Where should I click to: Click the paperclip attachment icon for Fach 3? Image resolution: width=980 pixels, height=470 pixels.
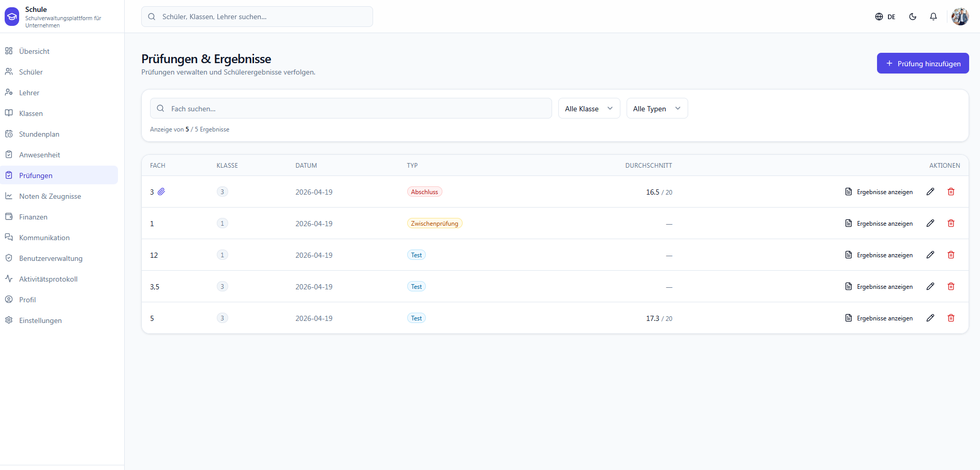click(161, 192)
